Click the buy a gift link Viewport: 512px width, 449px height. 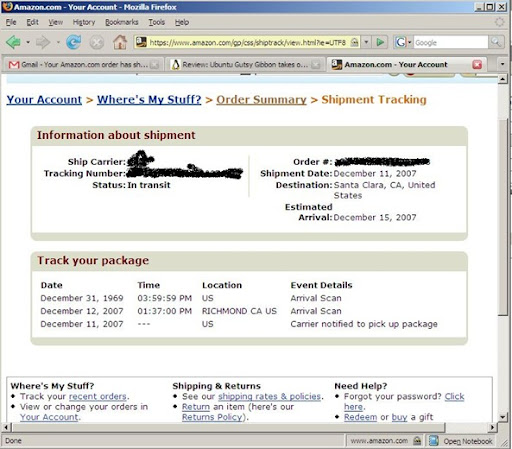pos(399,417)
